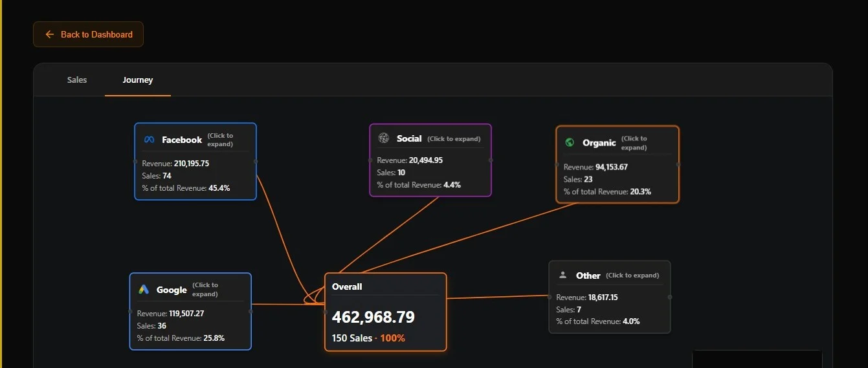Click the Google Ads logo icon
Viewport: 868px width, 368px height.
pos(144,290)
